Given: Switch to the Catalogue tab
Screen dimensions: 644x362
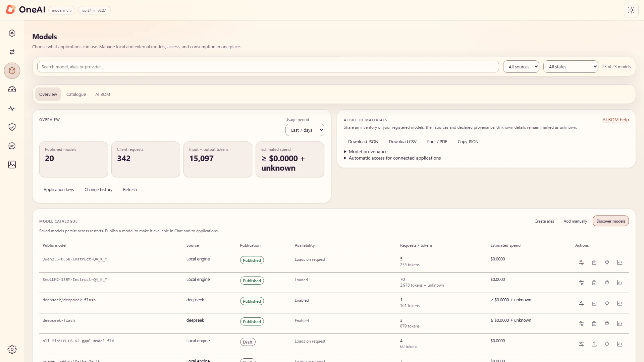Looking at the screenshot, I should coord(76,95).
